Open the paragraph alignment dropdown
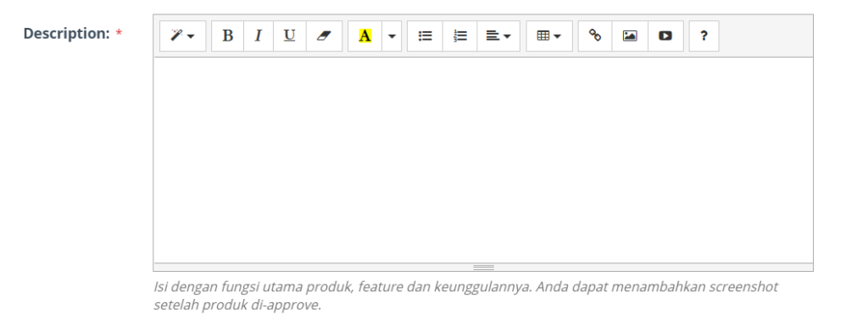 498,36
